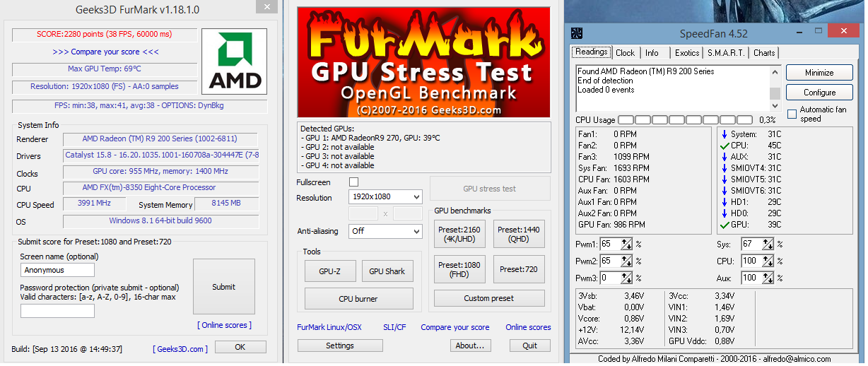Click the Pwm1 value stepper arrows
868x366 pixels.
coord(627,244)
